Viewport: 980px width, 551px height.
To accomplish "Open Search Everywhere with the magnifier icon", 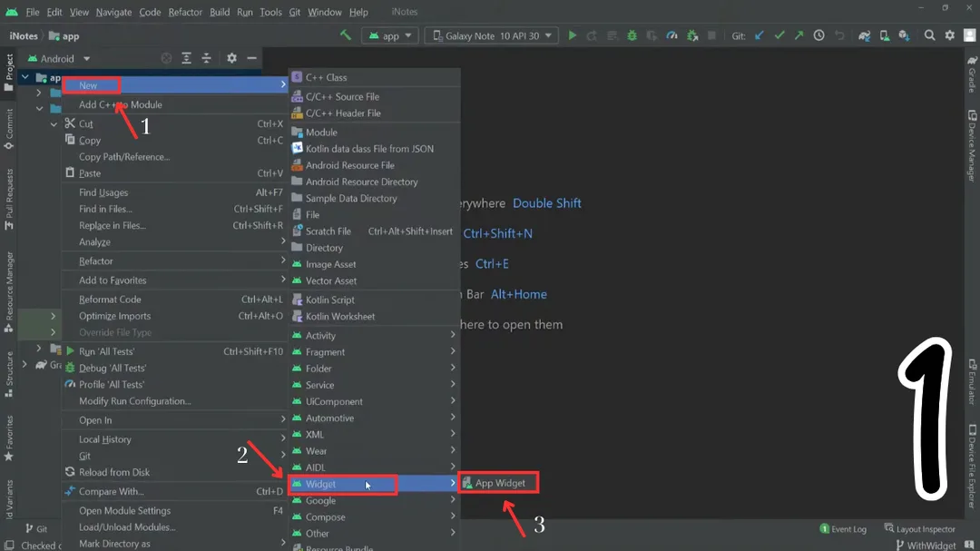I will tap(930, 34).
